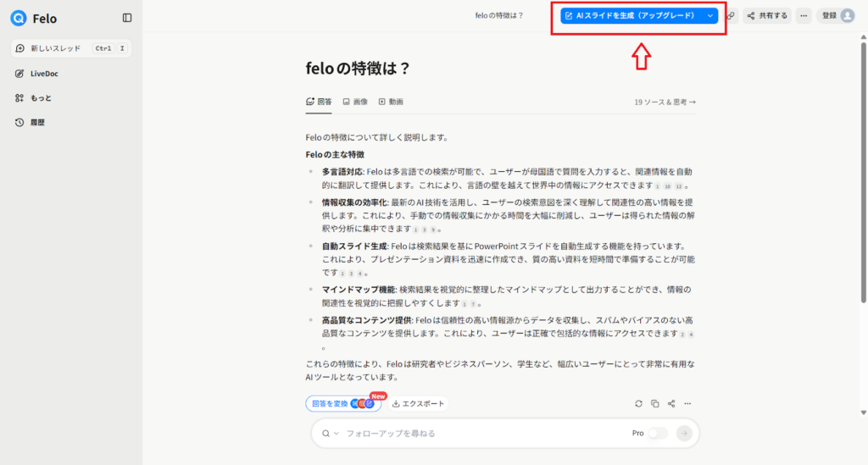This screenshot has width=868, height=465.
Task: Toggle the Pro switch
Action: [x=657, y=434]
